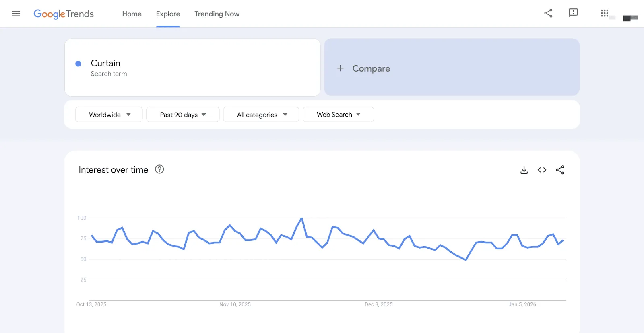Image resolution: width=644 pixels, height=333 pixels.
Task: Share this Trends page from the header
Action: (x=548, y=13)
